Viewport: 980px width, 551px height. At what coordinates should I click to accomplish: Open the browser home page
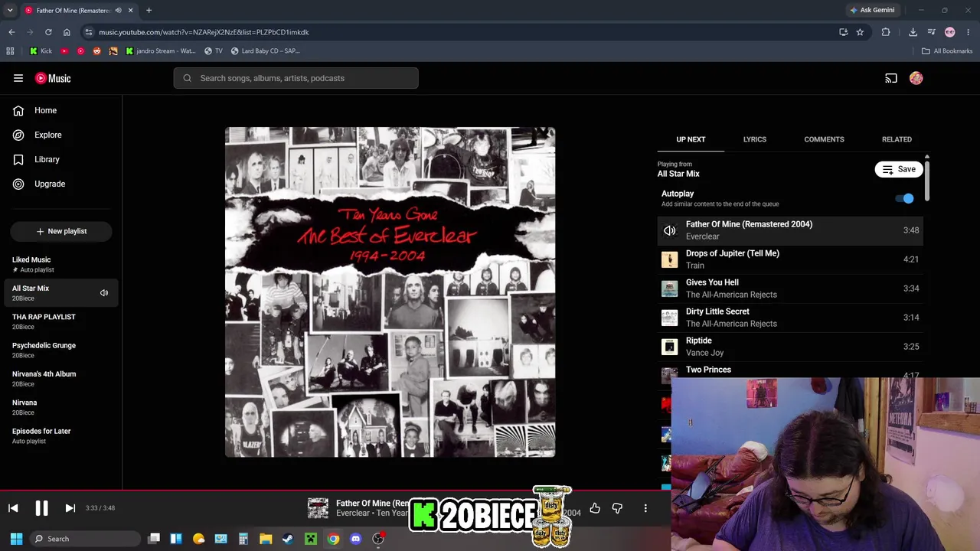click(67, 32)
